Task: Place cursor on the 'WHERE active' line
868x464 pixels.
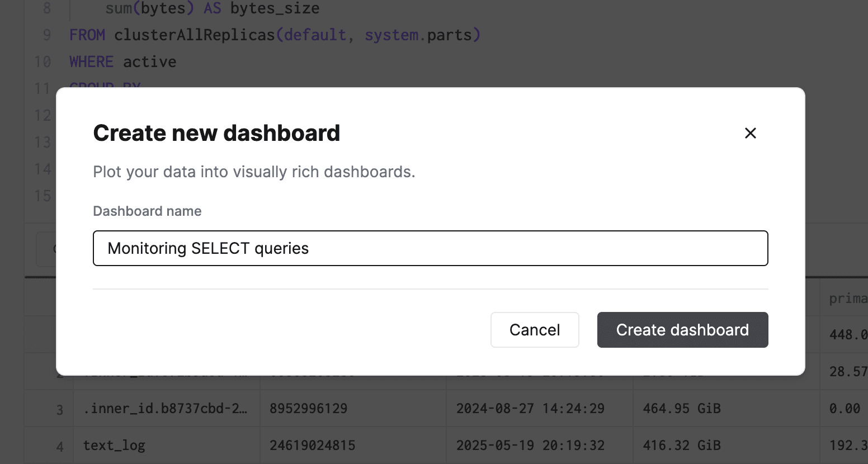Action: tap(123, 62)
